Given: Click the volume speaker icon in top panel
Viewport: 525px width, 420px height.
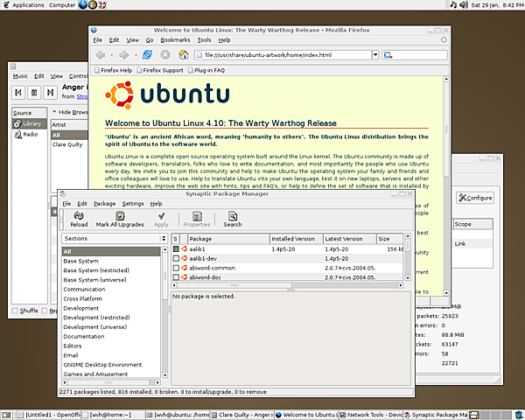Looking at the screenshot, I should tap(464, 4).
